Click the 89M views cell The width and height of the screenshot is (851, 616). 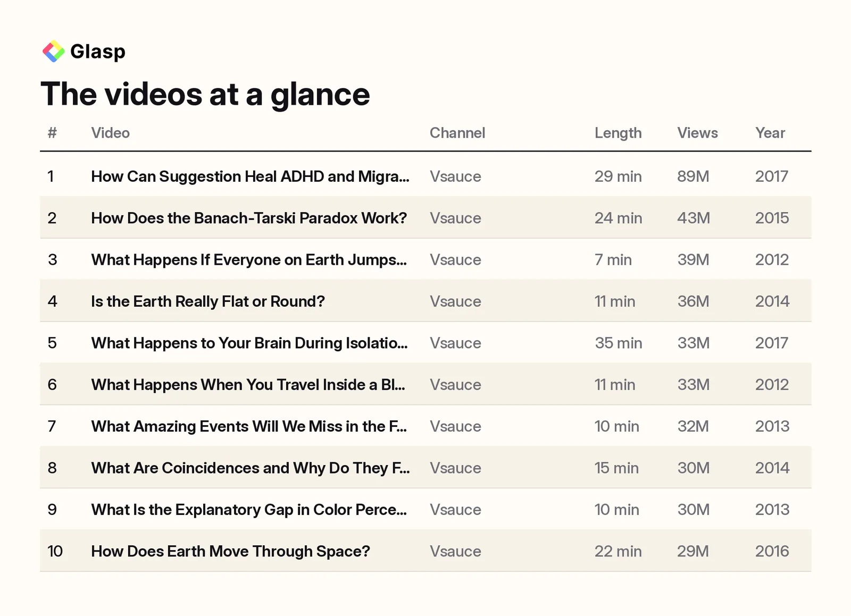point(693,176)
